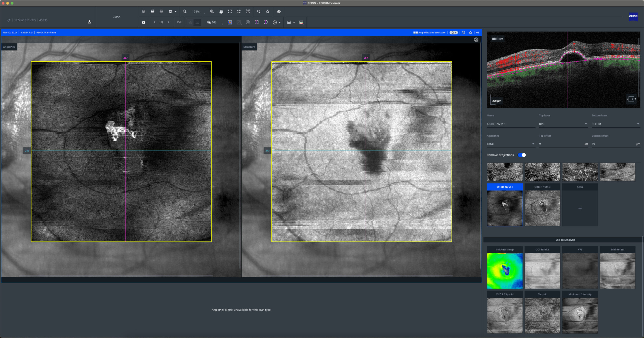Click the speech bubble in the blue scan header
Image resolution: width=644 pixels, height=338 pixels.
point(463,32)
